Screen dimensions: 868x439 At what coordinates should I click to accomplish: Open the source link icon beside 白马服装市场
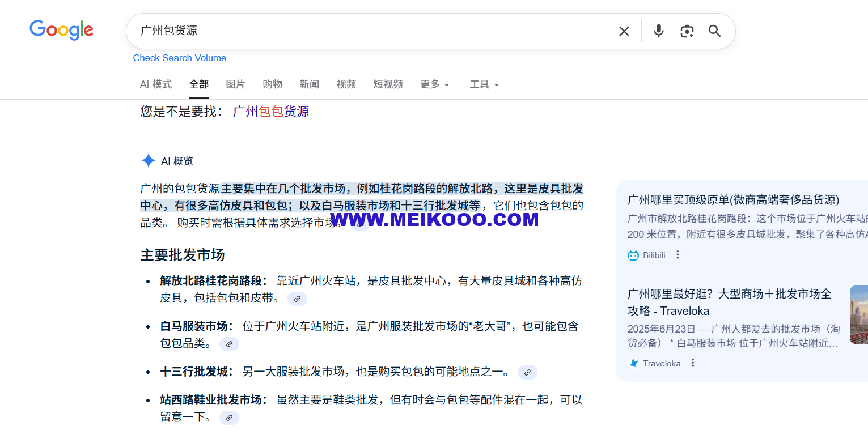229,344
